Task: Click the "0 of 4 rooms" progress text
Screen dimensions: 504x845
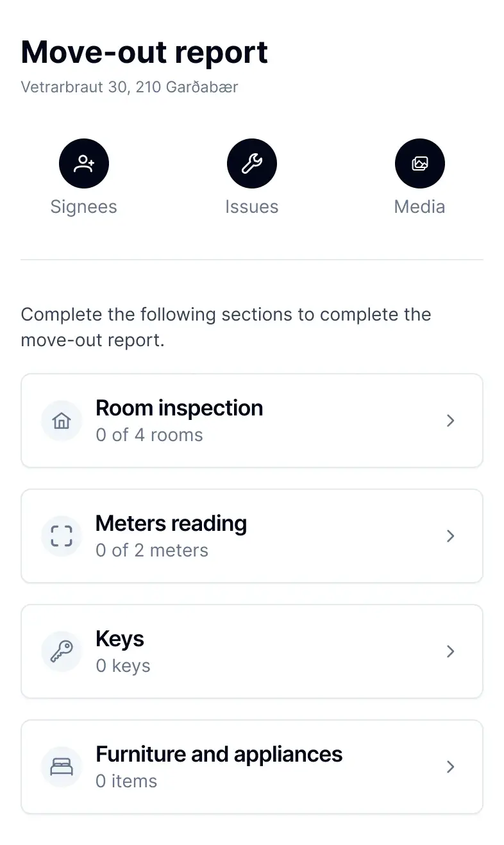Action: click(x=149, y=435)
